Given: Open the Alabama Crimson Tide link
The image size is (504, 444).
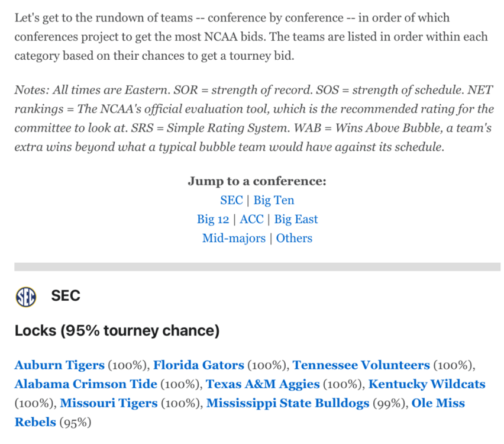Looking at the screenshot, I should pyautogui.click(x=86, y=384).
